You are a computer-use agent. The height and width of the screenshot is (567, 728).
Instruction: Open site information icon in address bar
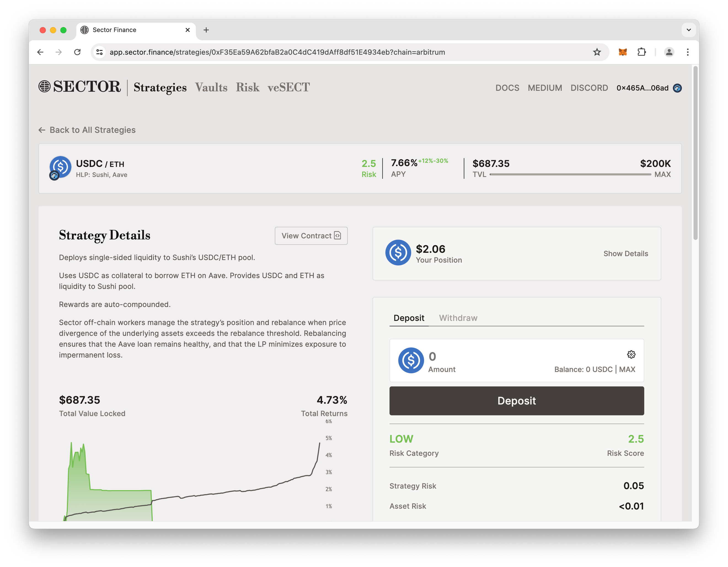click(x=99, y=52)
